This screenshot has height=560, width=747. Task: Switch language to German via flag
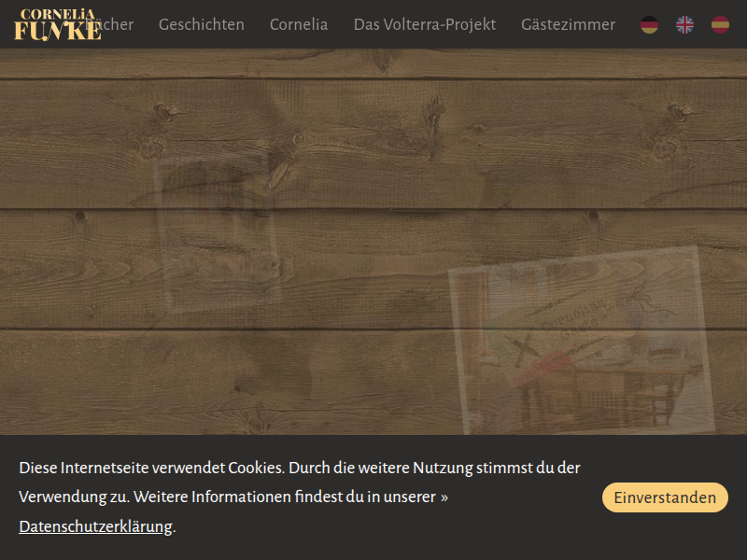649,25
